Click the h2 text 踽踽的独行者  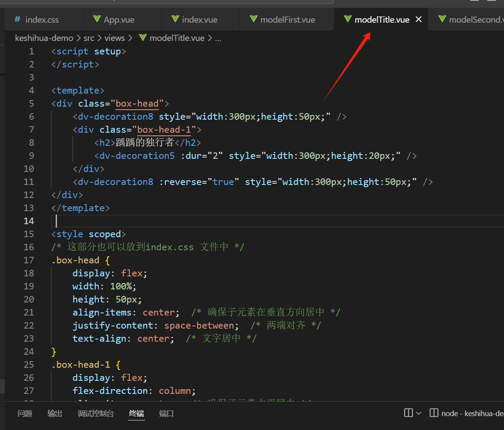tap(144, 142)
